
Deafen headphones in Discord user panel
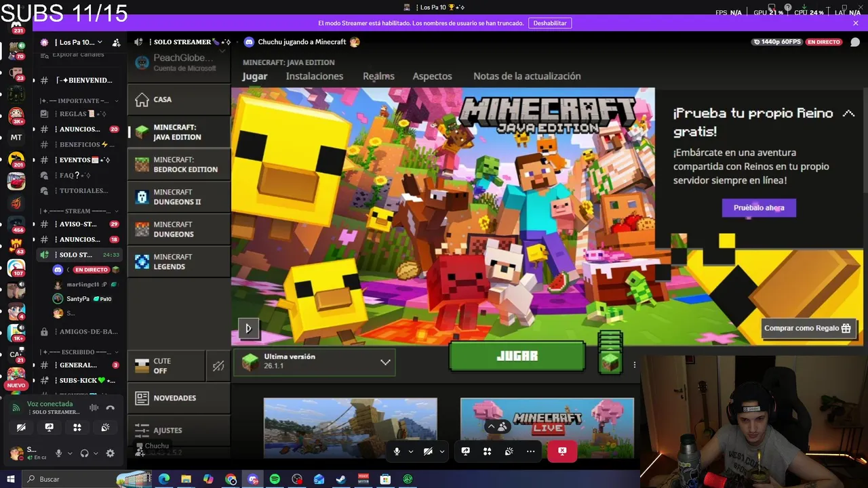85,453
